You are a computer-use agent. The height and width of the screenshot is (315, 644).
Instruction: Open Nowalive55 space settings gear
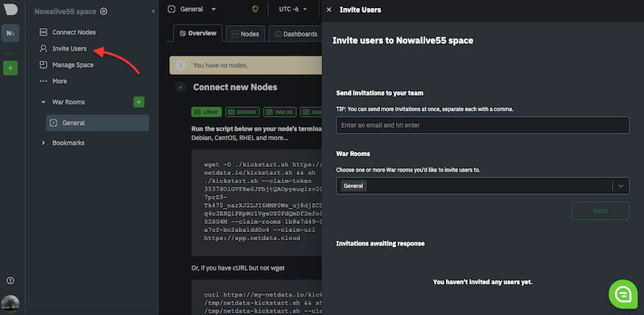pos(104,11)
